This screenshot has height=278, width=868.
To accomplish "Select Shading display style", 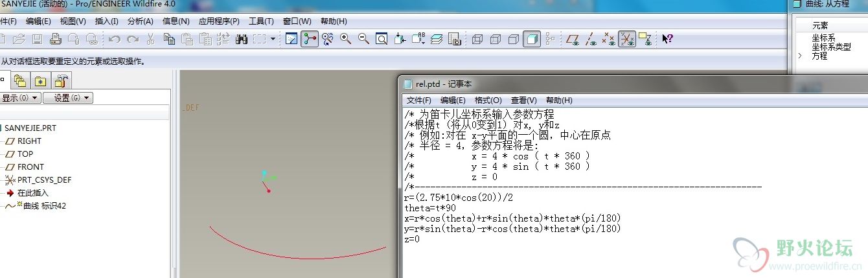I will tap(532, 39).
